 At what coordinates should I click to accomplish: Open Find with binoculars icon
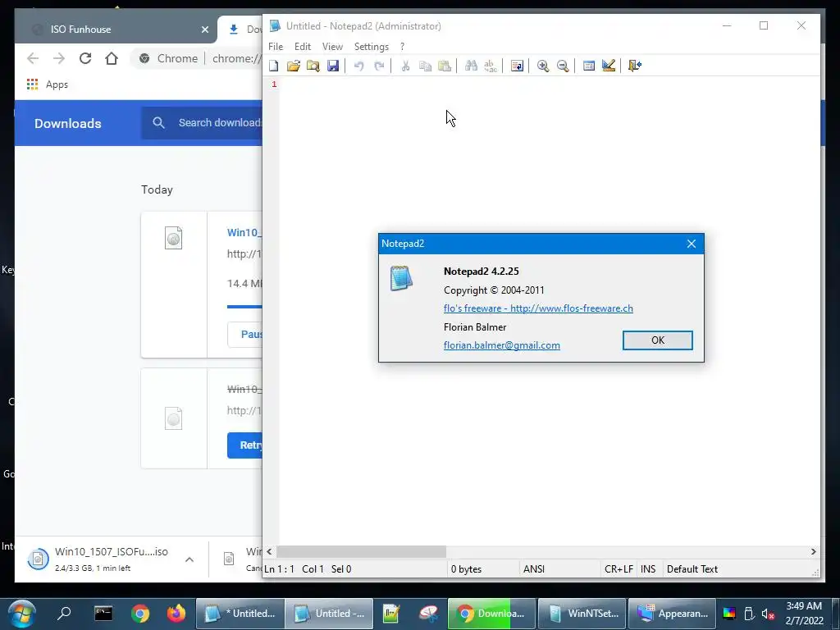pyautogui.click(x=471, y=66)
